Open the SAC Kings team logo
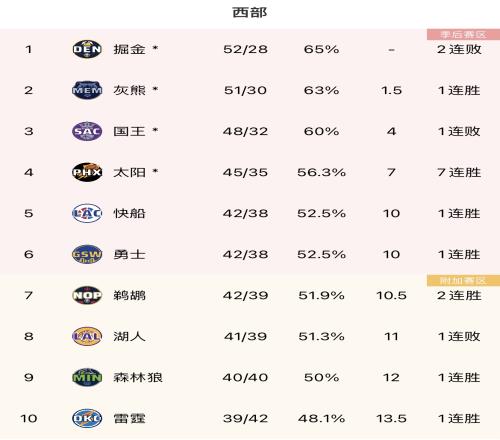Screen dimensions: 500x440 click(x=87, y=131)
